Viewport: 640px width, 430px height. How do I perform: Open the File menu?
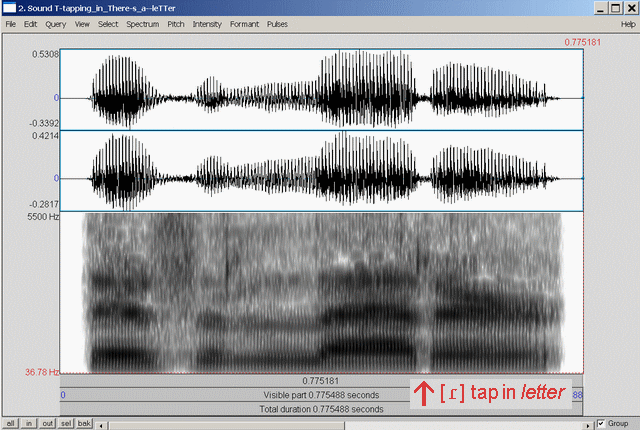[11, 23]
